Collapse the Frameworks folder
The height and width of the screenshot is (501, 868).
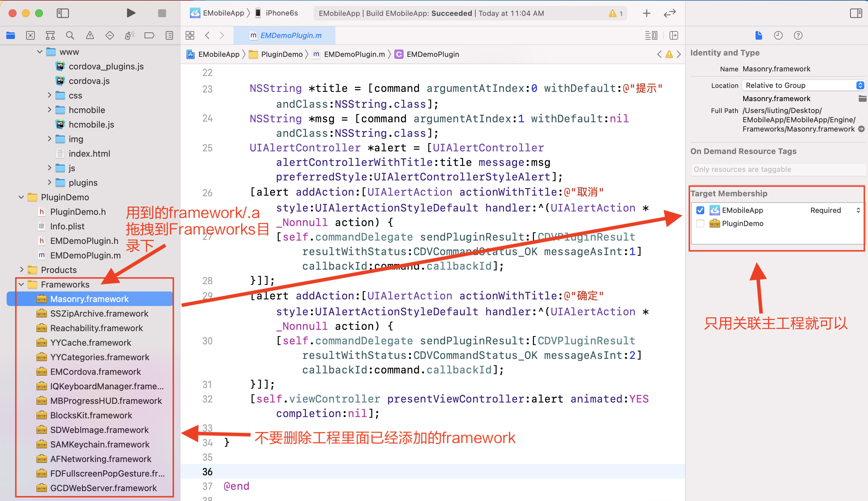tap(21, 284)
